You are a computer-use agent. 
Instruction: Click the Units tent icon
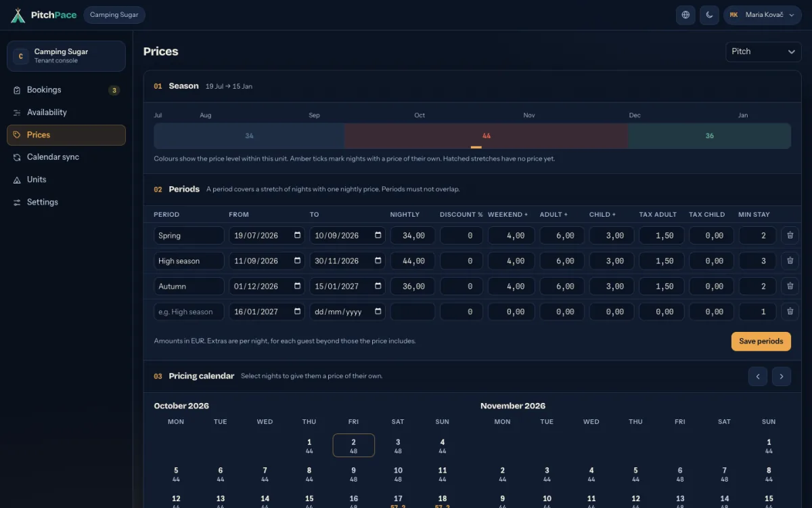click(17, 179)
